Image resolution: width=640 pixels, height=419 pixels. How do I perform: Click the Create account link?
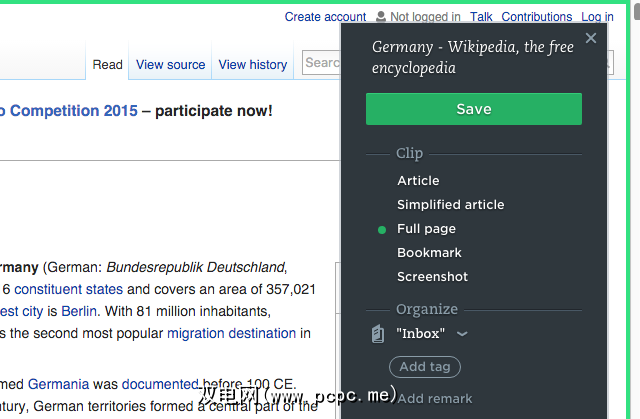[325, 17]
